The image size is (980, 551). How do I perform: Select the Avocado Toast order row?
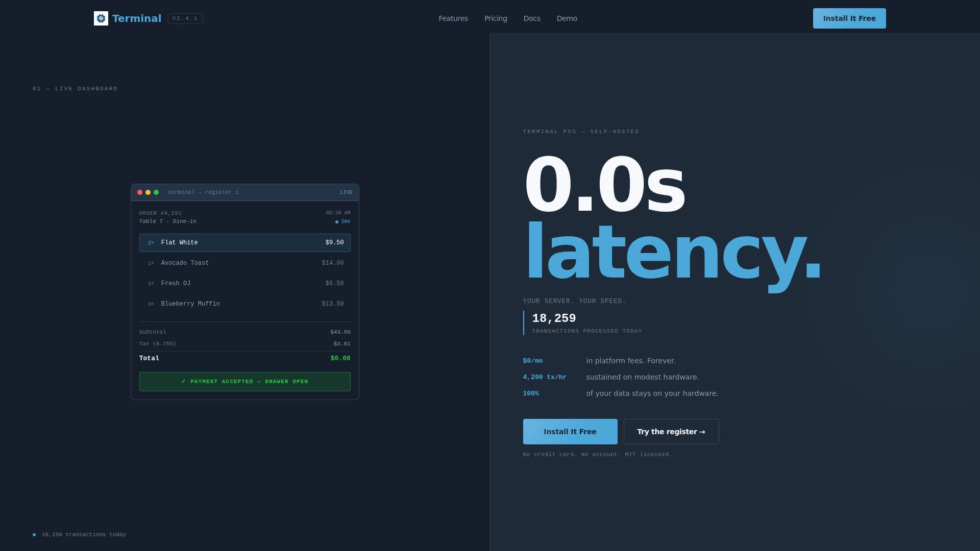(x=245, y=263)
